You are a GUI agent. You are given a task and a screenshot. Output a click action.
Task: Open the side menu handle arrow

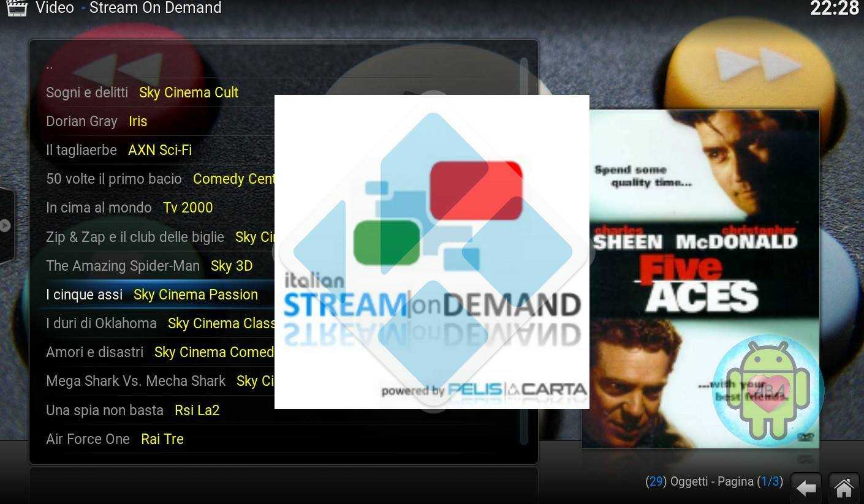click(5, 225)
